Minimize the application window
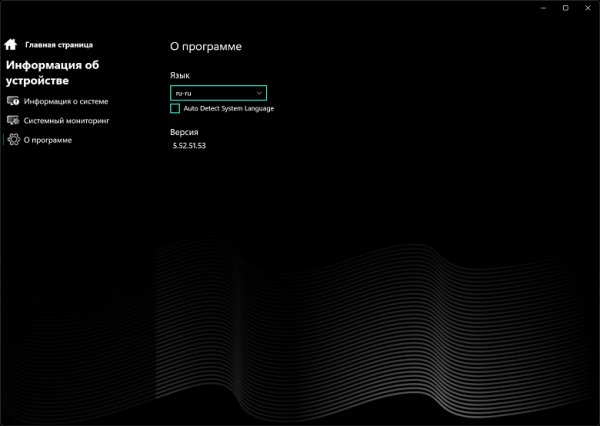600x426 pixels. [x=541, y=8]
